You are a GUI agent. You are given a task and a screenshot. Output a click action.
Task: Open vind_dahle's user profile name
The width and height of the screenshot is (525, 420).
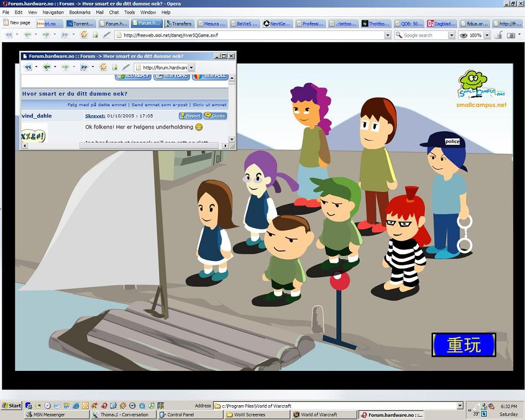coord(37,116)
